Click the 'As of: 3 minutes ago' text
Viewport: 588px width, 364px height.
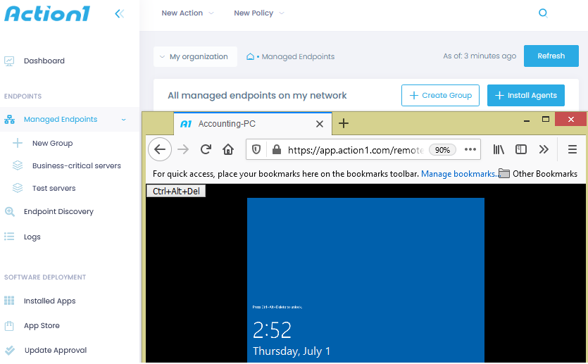tap(480, 56)
